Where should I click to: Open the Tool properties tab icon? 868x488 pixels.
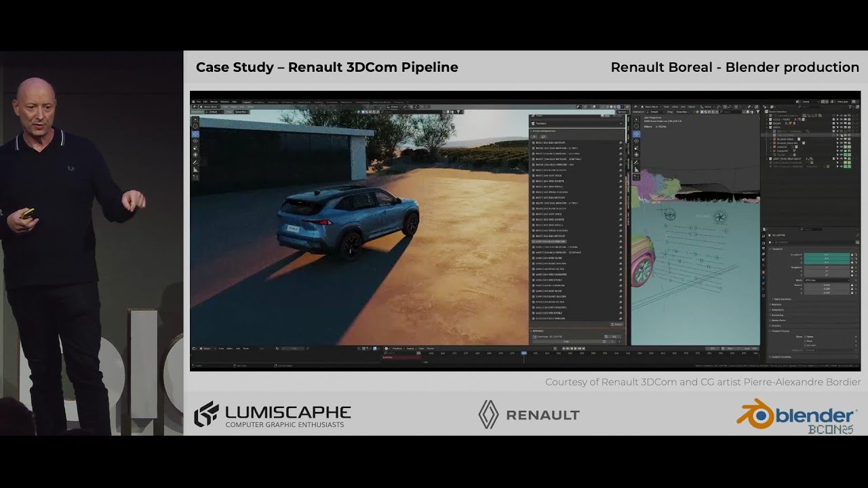tap(764, 236)
